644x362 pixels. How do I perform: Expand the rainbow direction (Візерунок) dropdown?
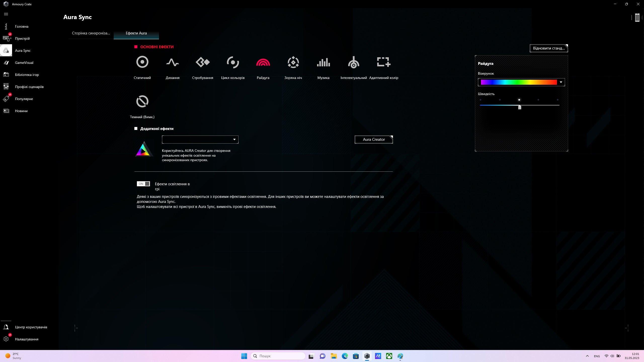[x=521, y=82]
